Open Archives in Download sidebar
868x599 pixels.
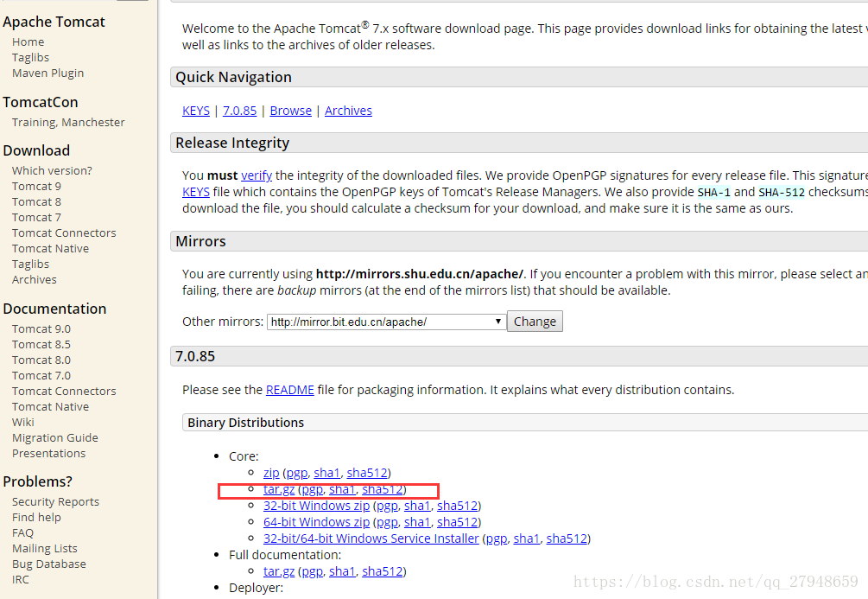[x=35, y=280]
